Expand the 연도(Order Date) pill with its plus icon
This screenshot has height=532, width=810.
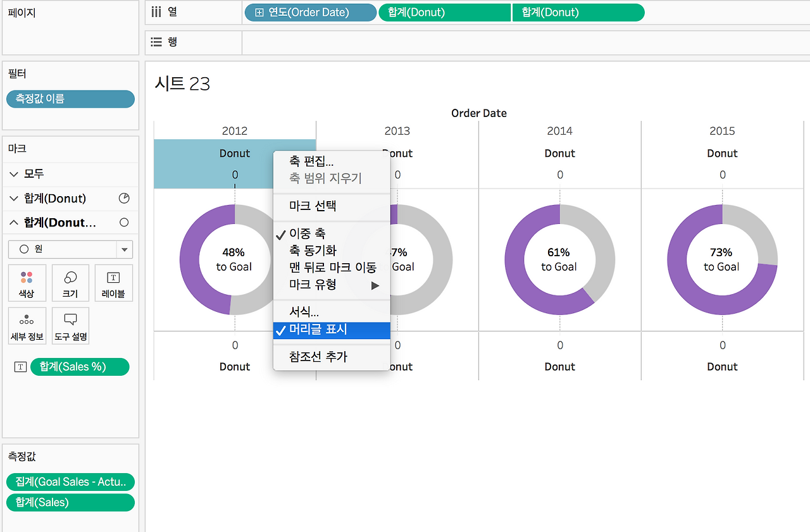(x=259, y=13)
